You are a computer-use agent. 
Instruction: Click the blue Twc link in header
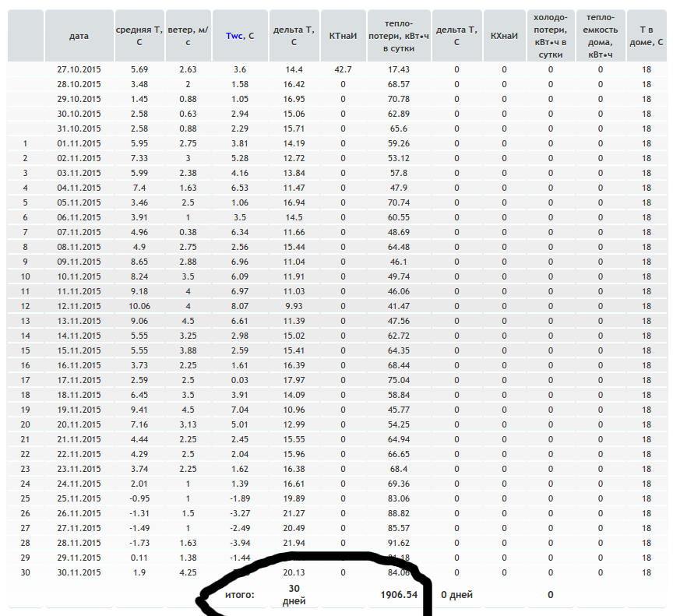coord(234,36)
